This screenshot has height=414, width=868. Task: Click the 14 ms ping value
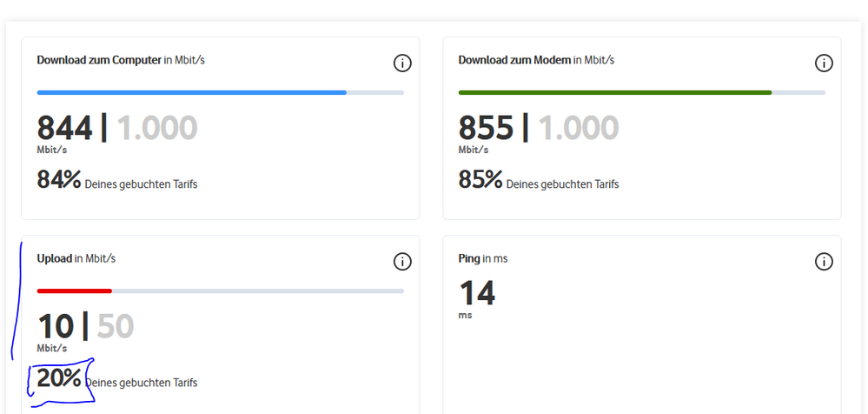pyautogui.click(x=477, y=293)
